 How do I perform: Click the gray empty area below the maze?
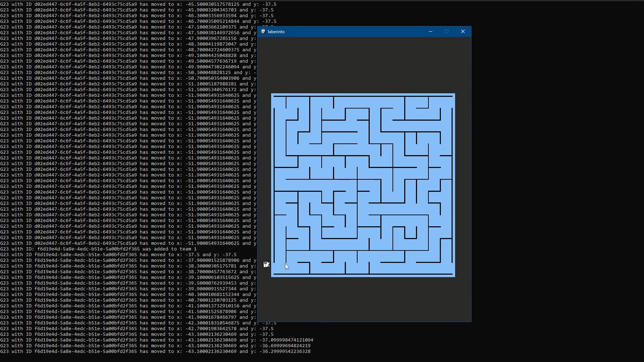(364, 299)
